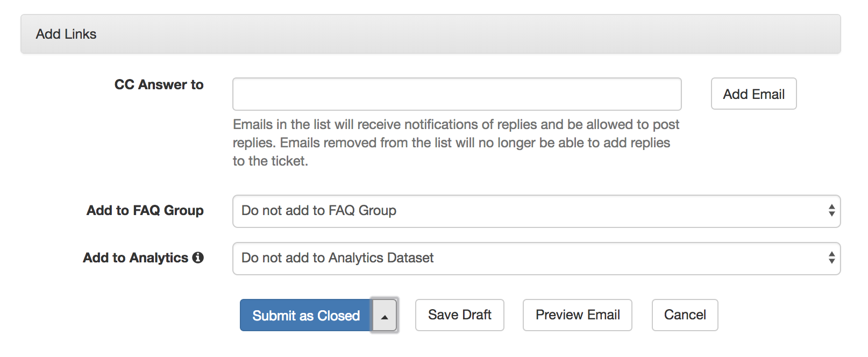Click the Add to FAQ Group label
868x357 pixels.
[x=145, y=211]
